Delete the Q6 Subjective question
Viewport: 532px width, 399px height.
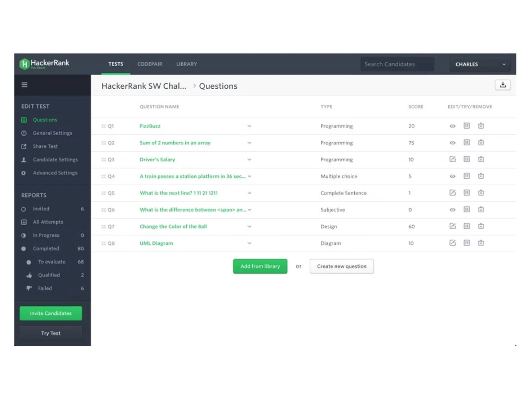point(481,209)
